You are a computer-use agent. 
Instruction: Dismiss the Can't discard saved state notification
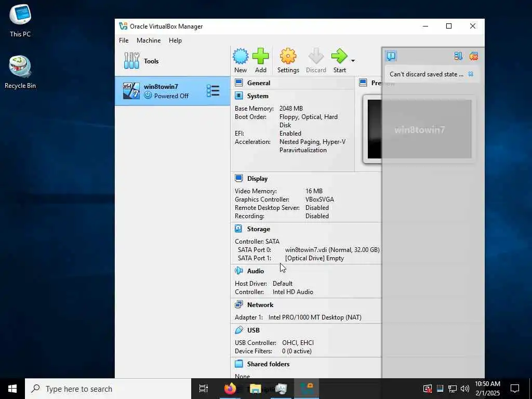(471, 74)
